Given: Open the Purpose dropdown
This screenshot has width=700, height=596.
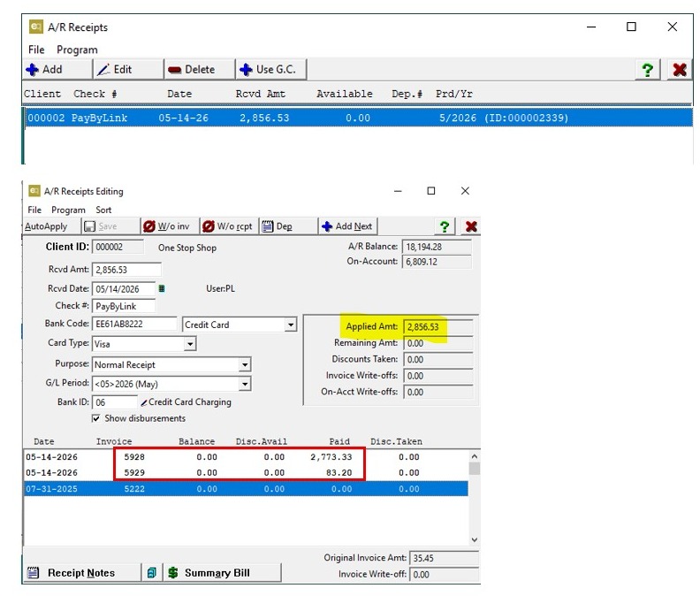Looking at the screenshot, I should tap(245, 364).
